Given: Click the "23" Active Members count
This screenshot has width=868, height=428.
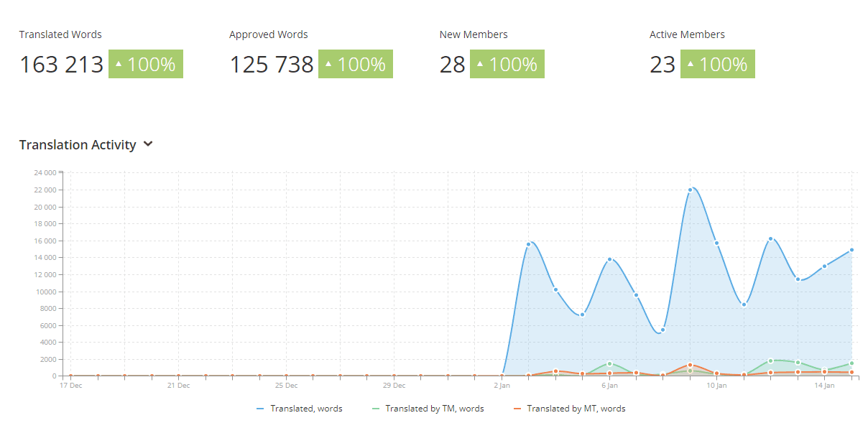Looking at the screenshot, I should coord(662,64).
